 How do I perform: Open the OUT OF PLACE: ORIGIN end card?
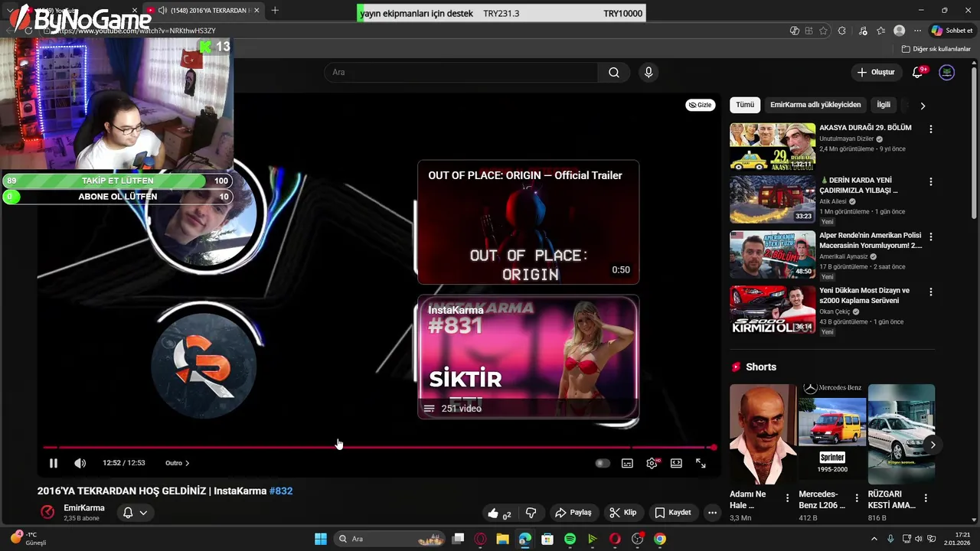point(528,222)
